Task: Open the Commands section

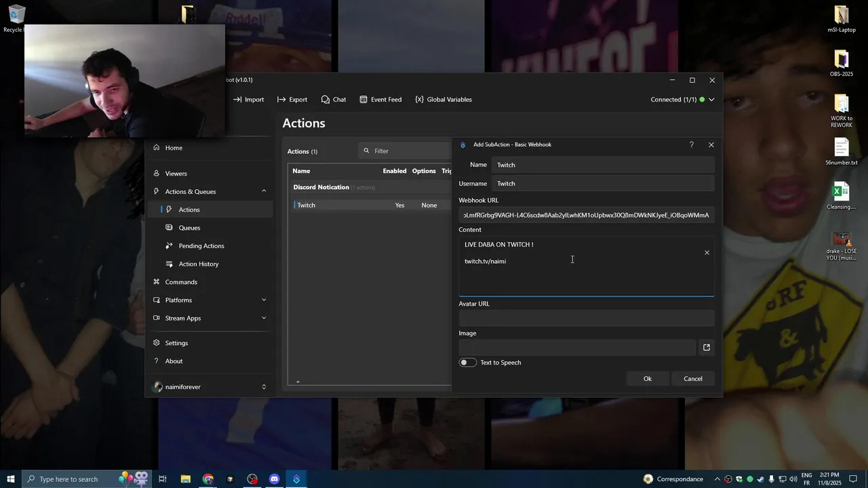Action: click(x=181, y=282)
